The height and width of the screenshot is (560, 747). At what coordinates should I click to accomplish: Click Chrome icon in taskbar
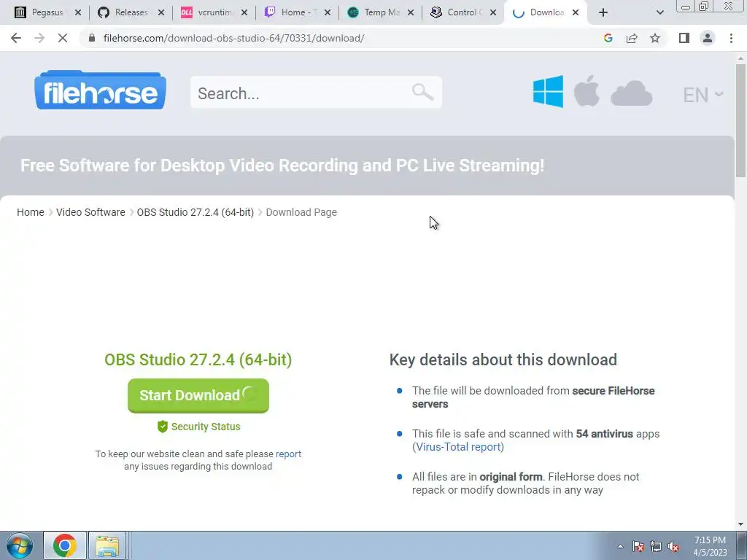65,545
